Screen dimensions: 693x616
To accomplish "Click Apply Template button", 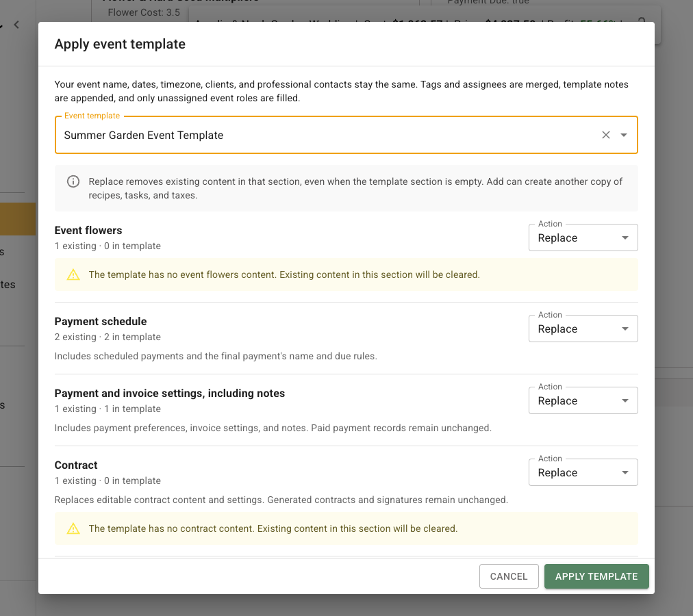I will point(596,576).
